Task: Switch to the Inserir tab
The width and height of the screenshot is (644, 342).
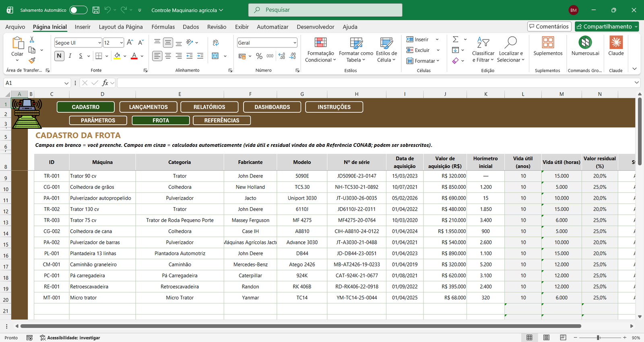Action: tap(83, 27)
